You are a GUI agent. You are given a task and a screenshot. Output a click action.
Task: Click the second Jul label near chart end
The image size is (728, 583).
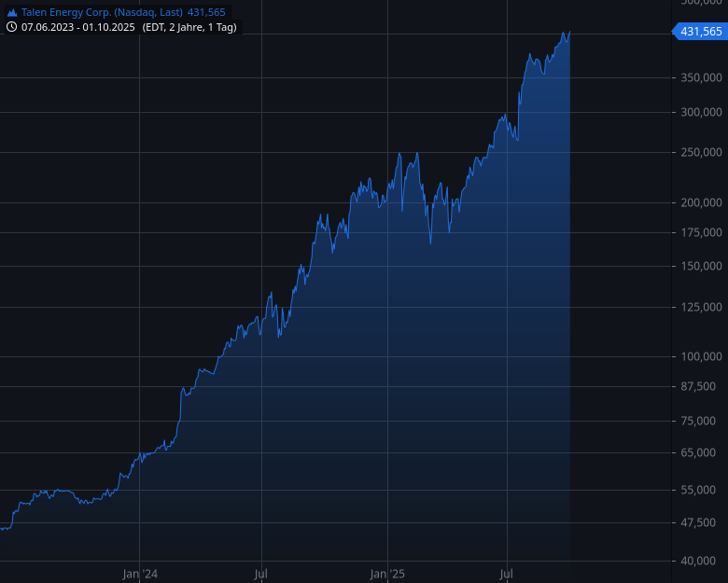(508, 573)
